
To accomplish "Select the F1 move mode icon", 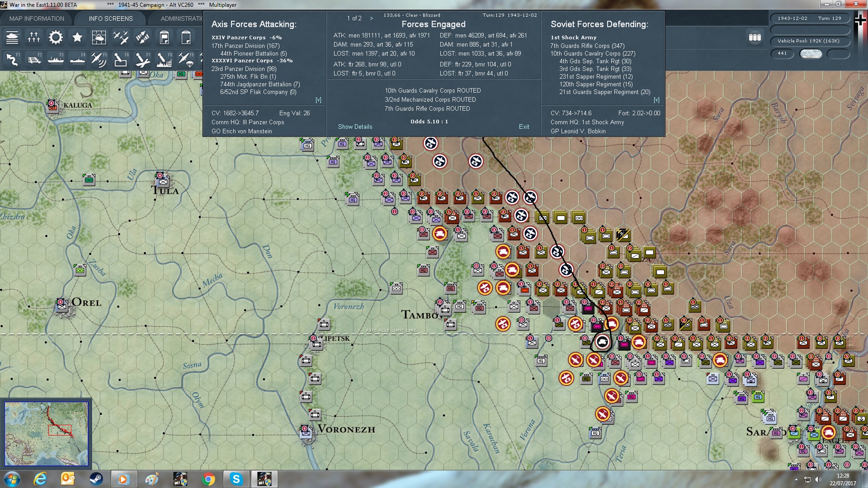I will click(x=12, y=60).
